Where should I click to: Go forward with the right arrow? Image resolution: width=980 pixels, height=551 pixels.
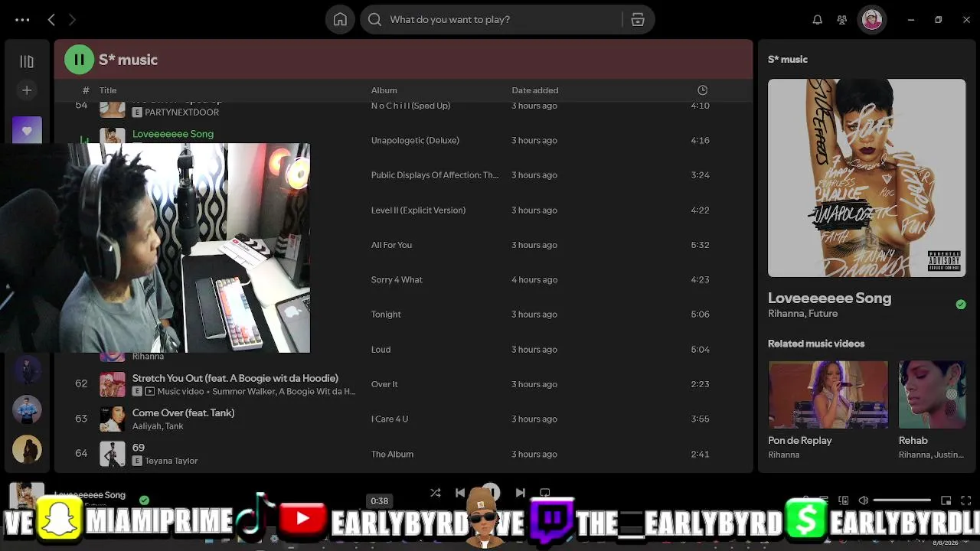pos(72,20)
